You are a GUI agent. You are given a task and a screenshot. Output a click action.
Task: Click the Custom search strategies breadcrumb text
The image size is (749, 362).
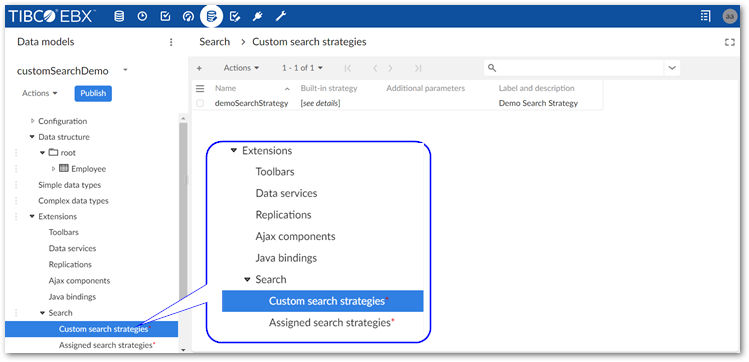(x=309, y=42)
